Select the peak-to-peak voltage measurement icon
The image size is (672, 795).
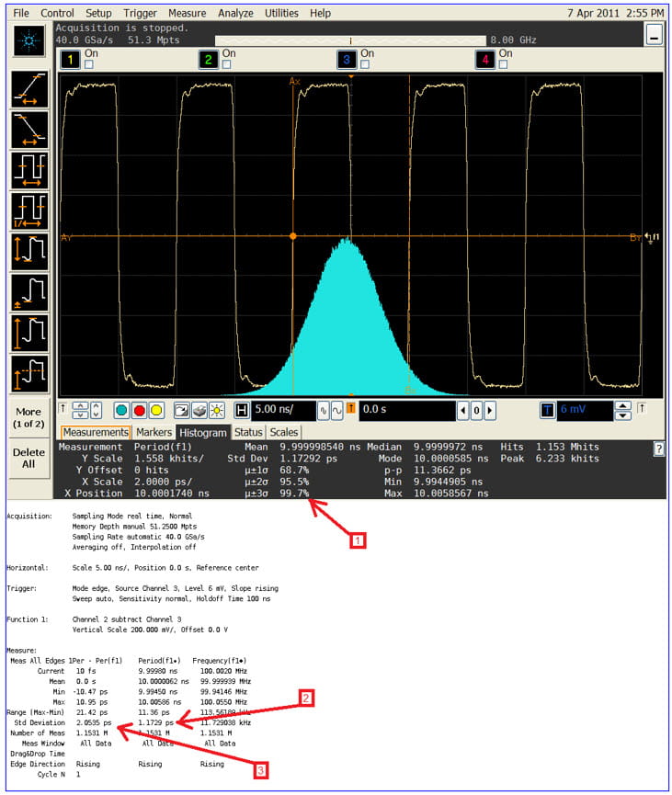29,252
